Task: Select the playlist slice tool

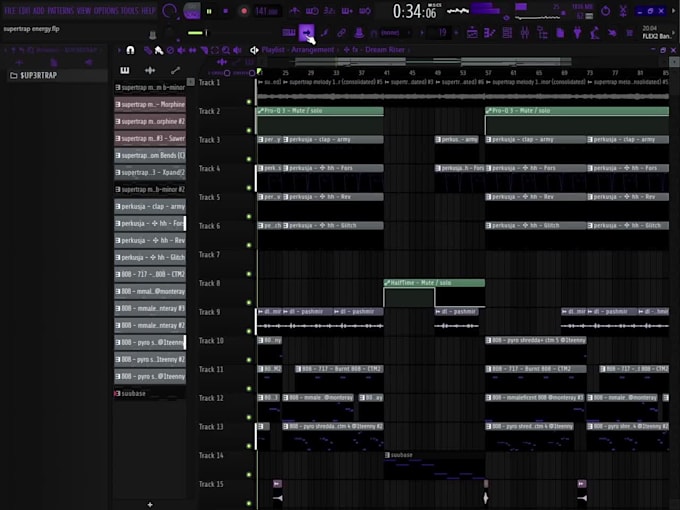Action: point(204,51)
